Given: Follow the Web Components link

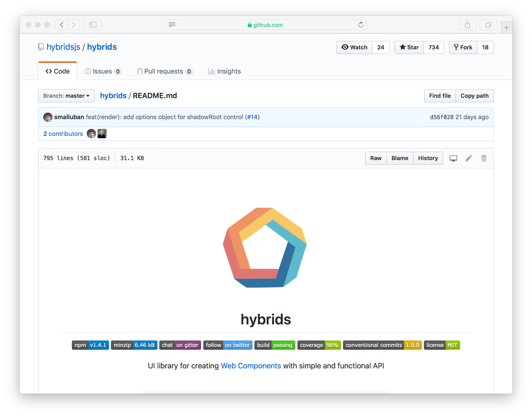Looking at the screenshot, I should pyautogui.click(x=251, y=366).
